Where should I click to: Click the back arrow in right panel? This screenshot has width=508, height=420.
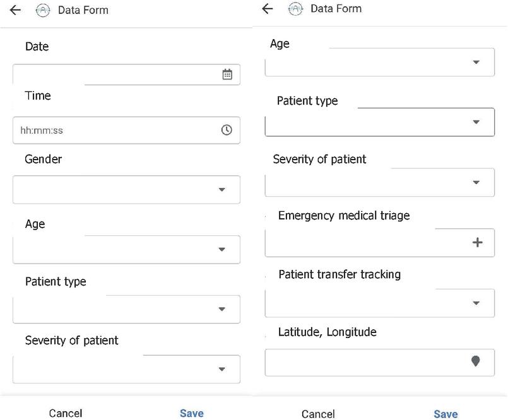(268, 8)
